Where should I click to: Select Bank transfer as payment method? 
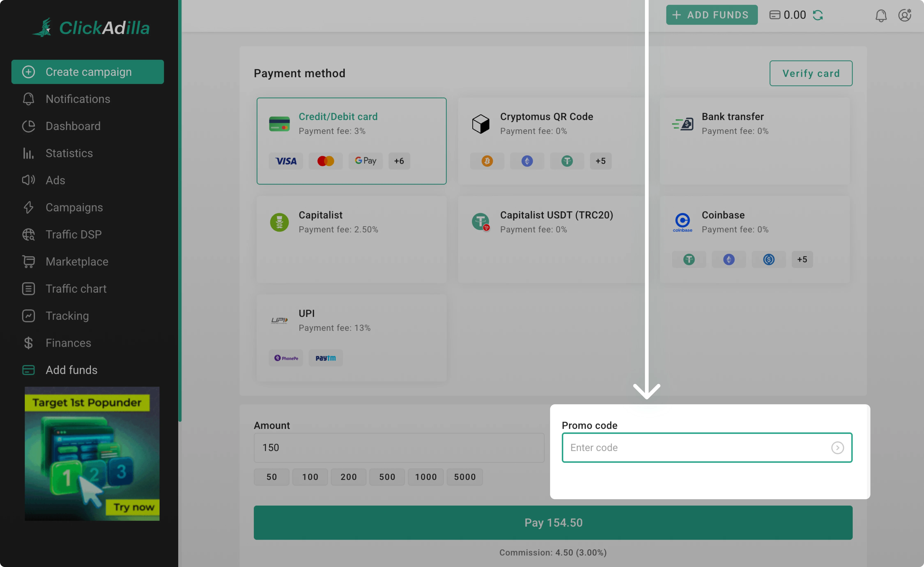pos(756,142)
